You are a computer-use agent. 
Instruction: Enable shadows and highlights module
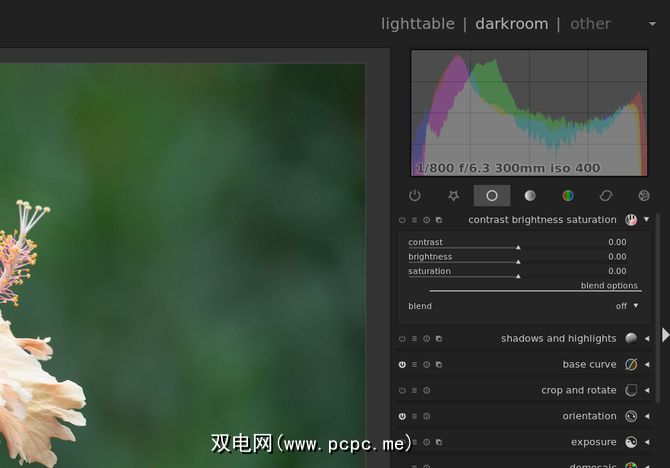402,338
